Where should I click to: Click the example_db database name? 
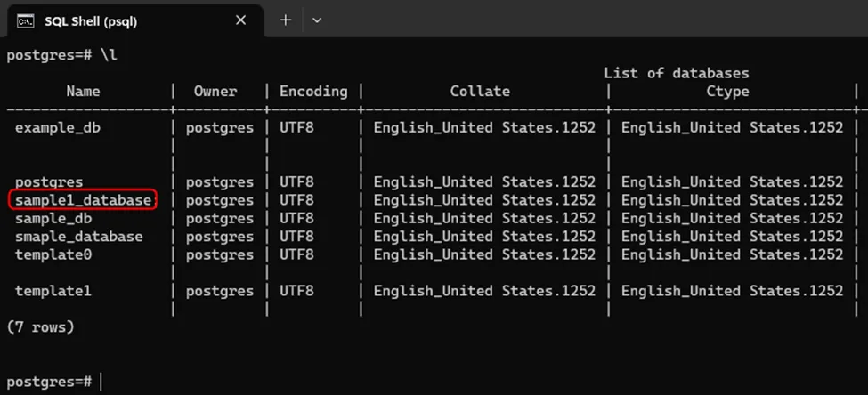pyautogui.click(x=57, y=127)
